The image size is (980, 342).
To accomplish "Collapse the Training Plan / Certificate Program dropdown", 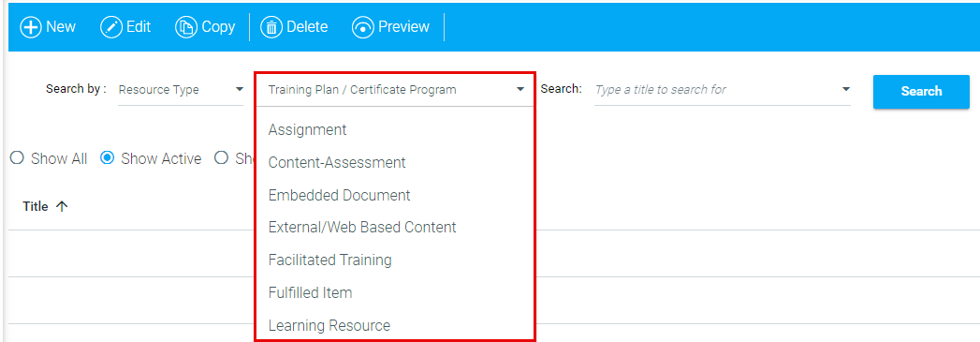I will 520,89.
